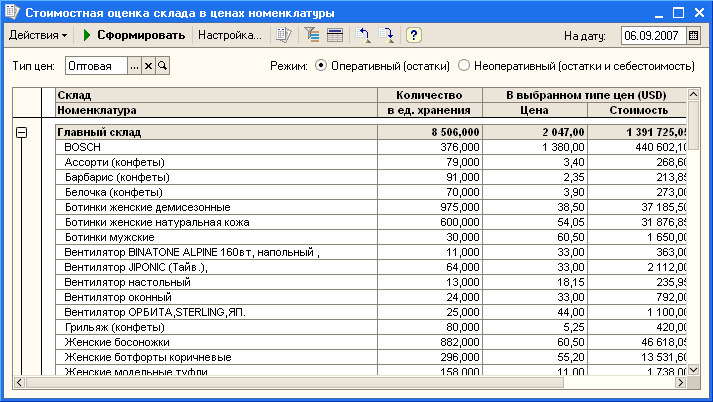
Task: Select Неоперативный (остатки и себестоимость) mode
Action: (464, 66)
